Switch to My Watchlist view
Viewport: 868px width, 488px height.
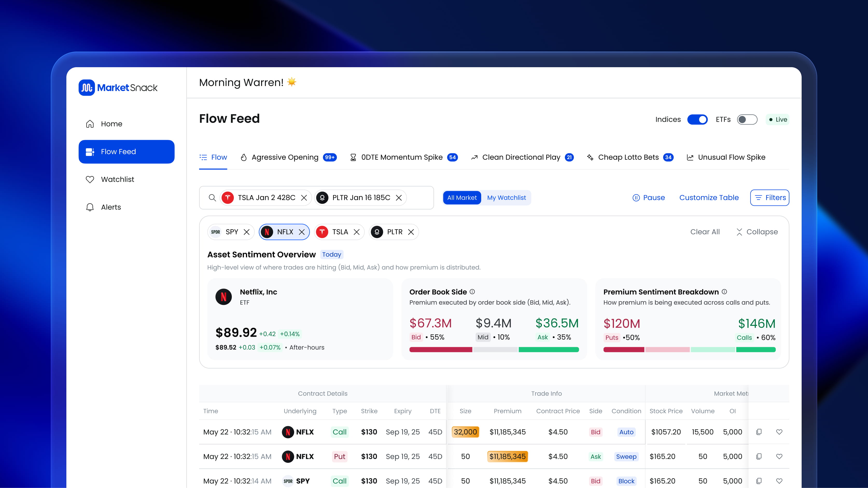coord(506,198)
